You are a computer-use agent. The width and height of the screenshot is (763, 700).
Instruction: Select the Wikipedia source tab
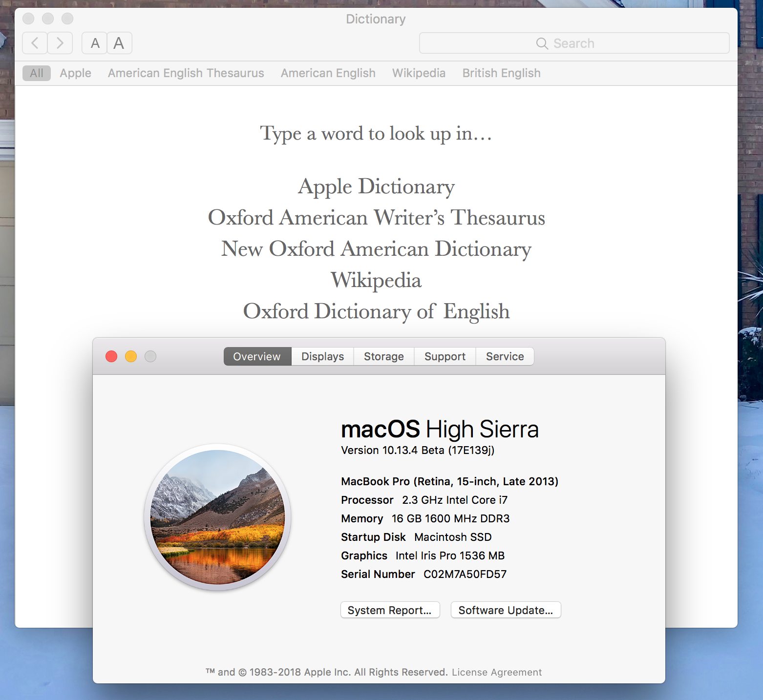click(419, 73)
